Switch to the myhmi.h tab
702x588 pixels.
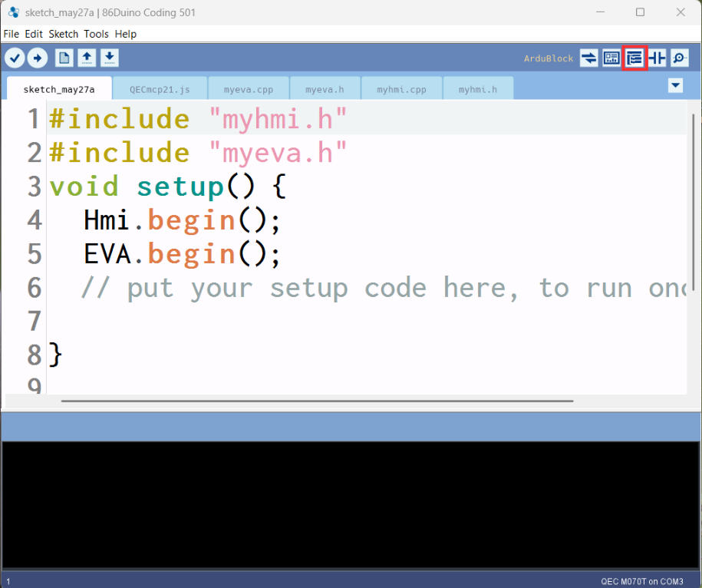tap(478, 89)
